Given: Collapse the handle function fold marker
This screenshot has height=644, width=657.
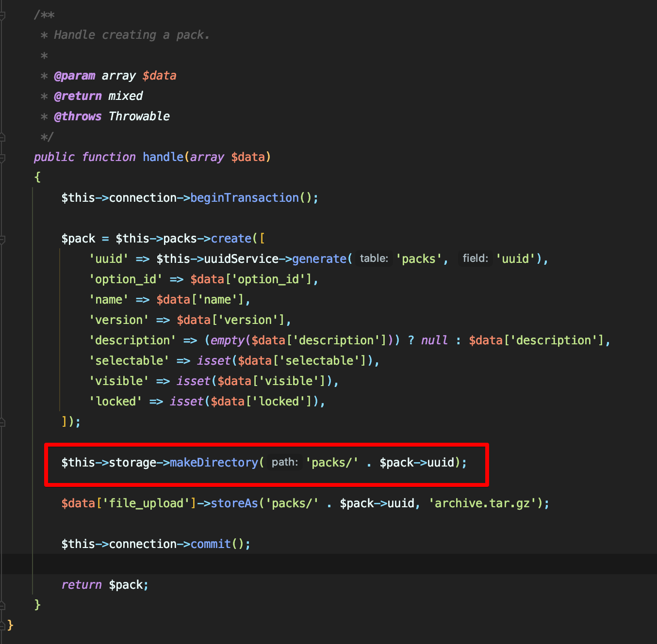Looking at the screenshot, I should click(x=2, y=158).
